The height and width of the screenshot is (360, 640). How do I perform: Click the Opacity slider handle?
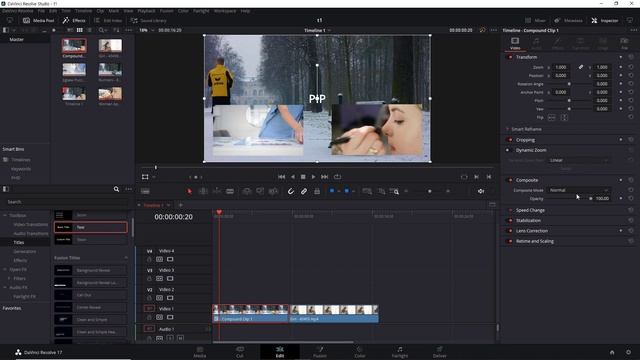590,198
